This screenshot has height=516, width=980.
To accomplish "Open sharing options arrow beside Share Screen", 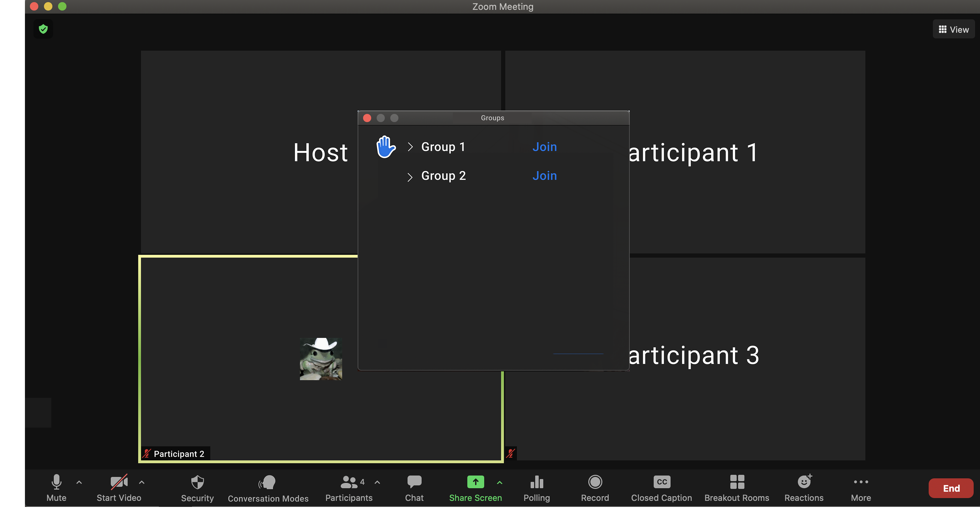I will click(x=499, y=483).
